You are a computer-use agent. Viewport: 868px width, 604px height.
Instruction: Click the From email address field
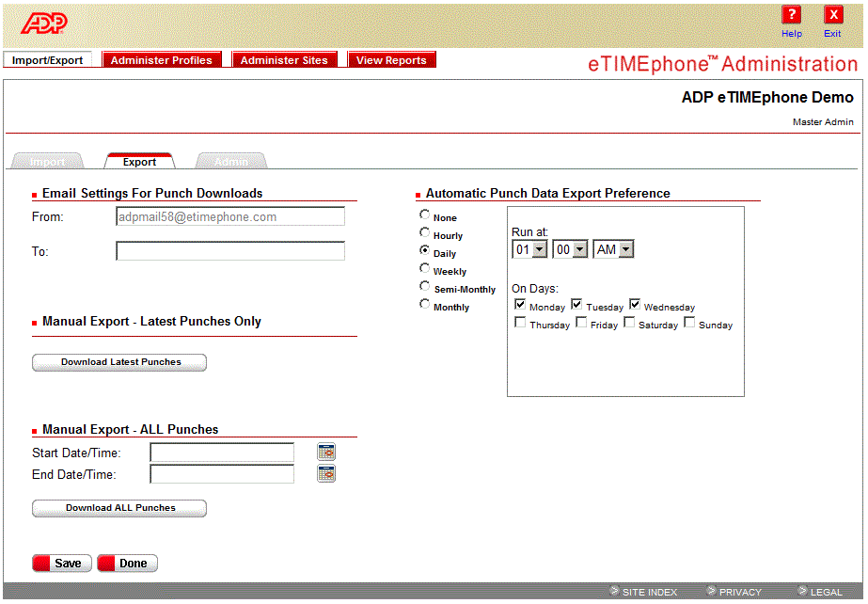pos(230,216)
